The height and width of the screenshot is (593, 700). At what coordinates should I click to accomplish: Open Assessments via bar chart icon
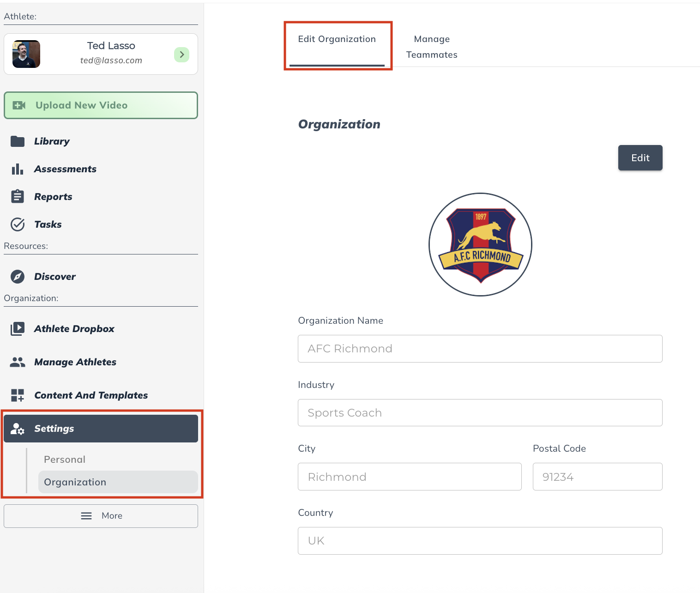(x=18, y=169)
